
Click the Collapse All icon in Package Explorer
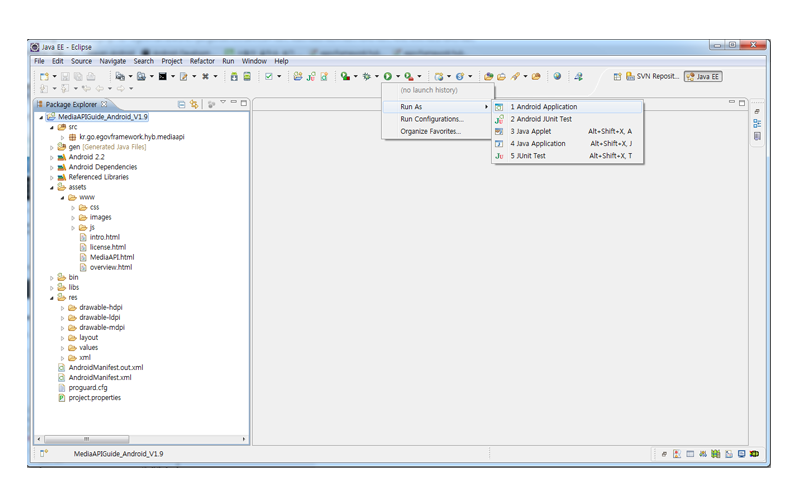tap(181, 104)
